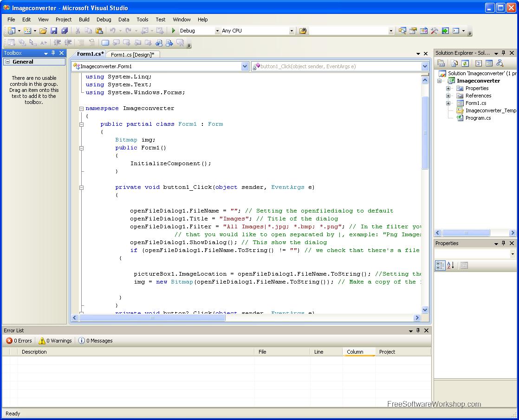This screenshot has width=519, height=420.
Task: Click the Save All toolbar icon
Action: click(64, 31)
